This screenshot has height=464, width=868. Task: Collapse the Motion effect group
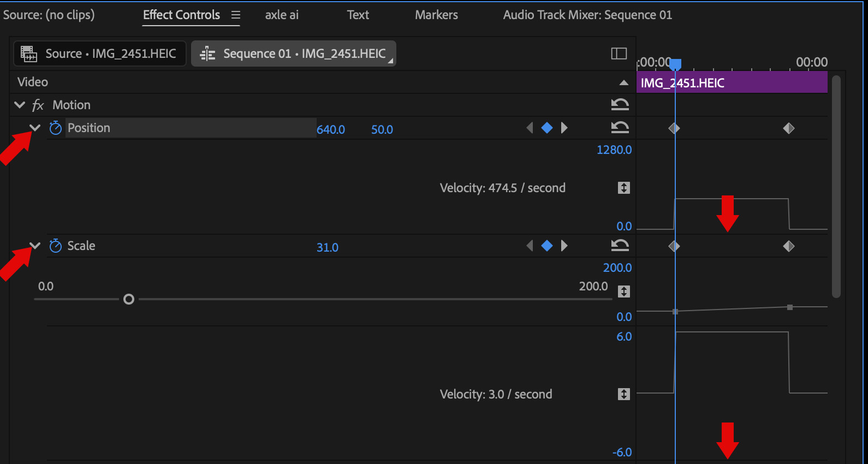point(20,105)
